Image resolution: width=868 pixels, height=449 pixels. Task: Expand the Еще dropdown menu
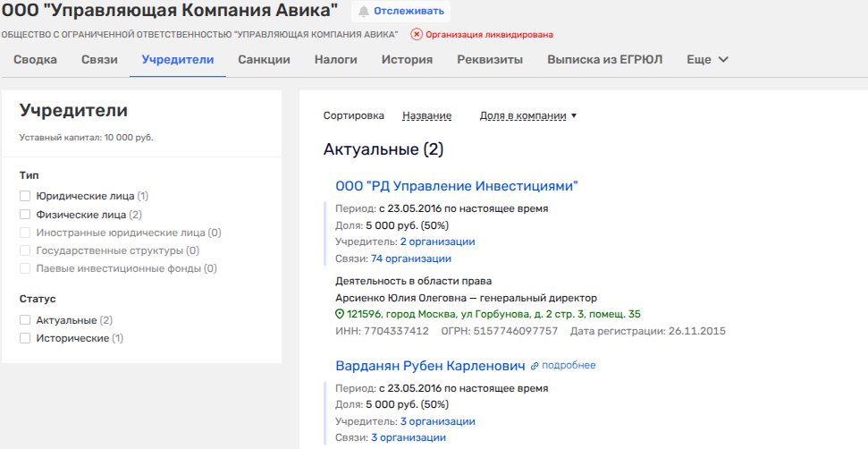point(707,60)
